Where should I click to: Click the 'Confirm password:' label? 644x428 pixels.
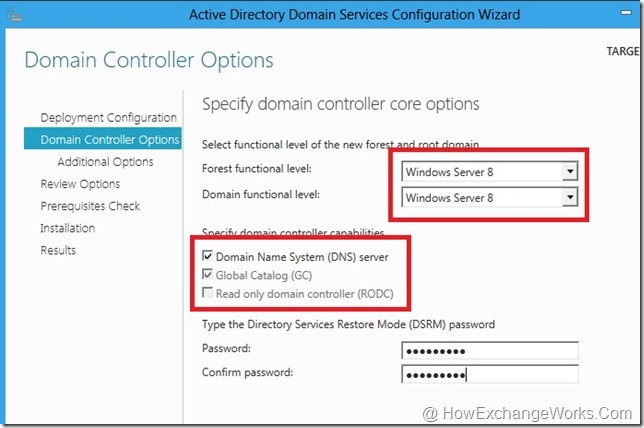click(x=247, y=373)
